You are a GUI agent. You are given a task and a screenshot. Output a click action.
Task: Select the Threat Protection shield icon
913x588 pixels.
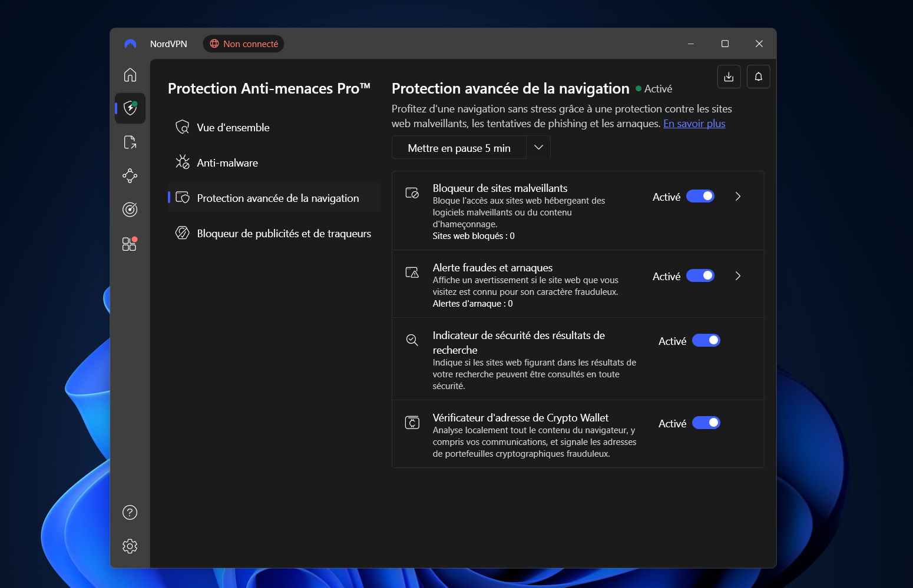tap(130, 108)
